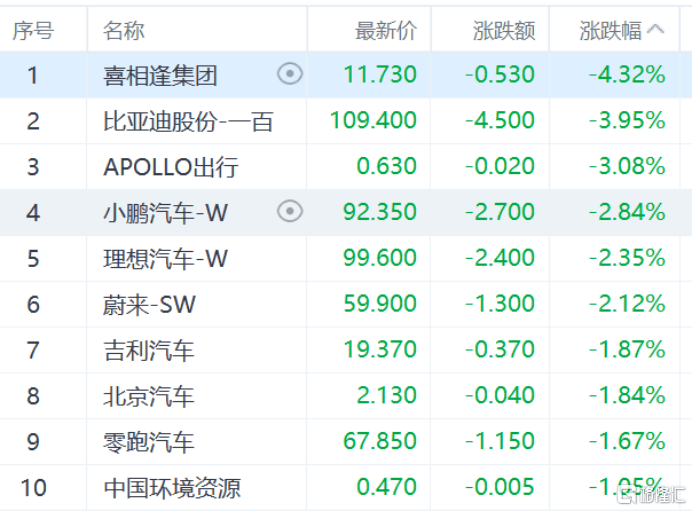Open 蔚来-SW stock
Screen dimensions: 692x511
149,304
